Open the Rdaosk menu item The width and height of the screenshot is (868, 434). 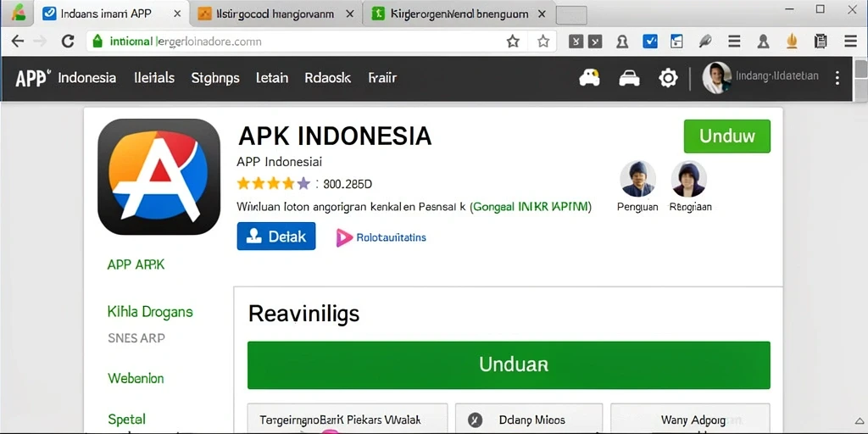[x=328, y=78]
